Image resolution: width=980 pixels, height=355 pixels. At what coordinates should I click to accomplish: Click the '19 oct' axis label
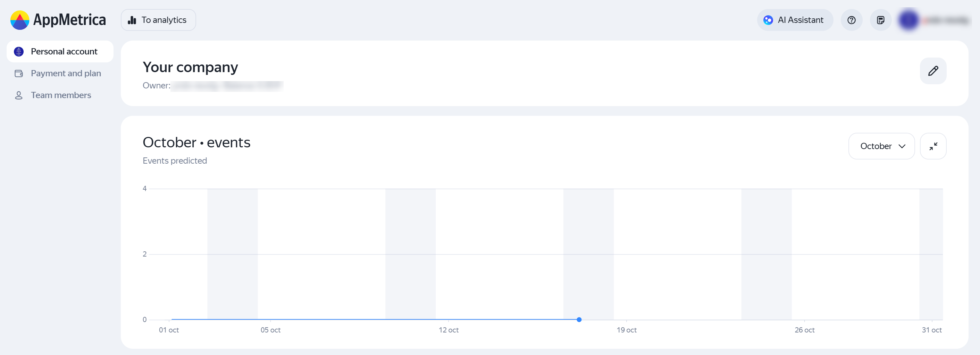click(626, 330)
